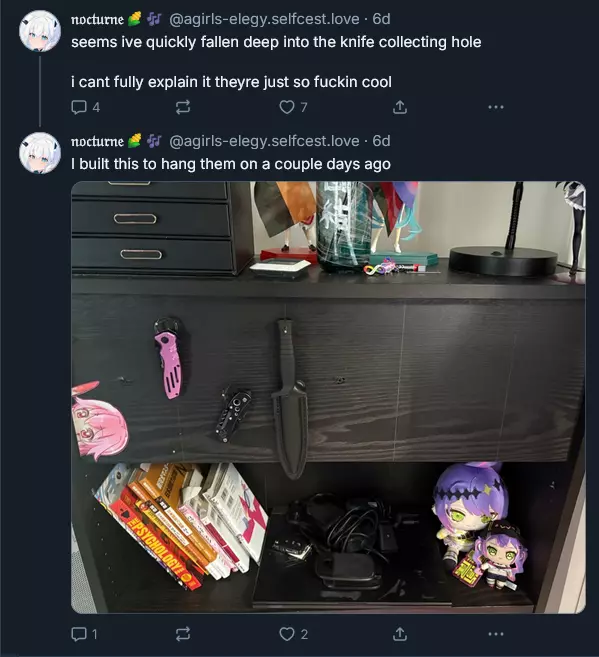Open @agirls-elegy.selfcest.love handle on first post

point(264,19)
